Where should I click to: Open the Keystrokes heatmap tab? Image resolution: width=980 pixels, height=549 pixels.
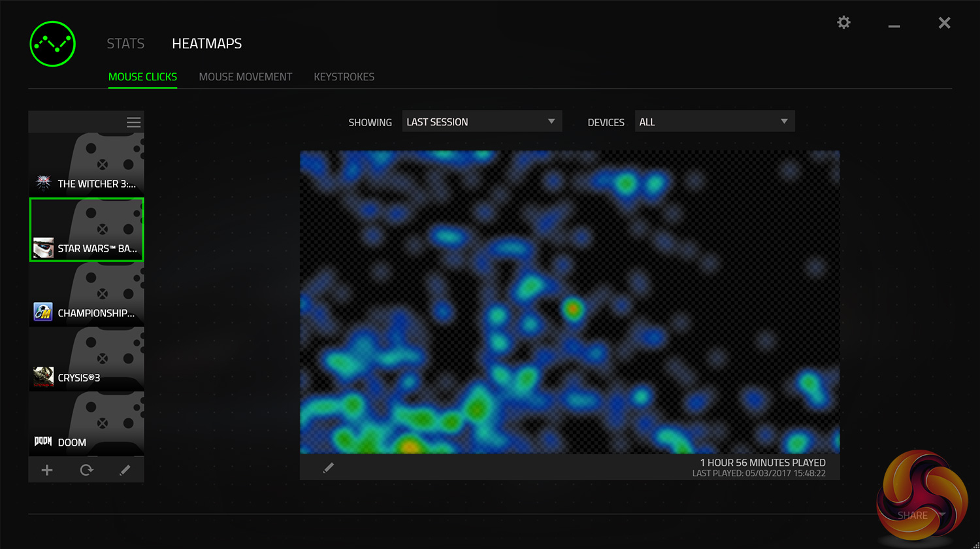344,77
